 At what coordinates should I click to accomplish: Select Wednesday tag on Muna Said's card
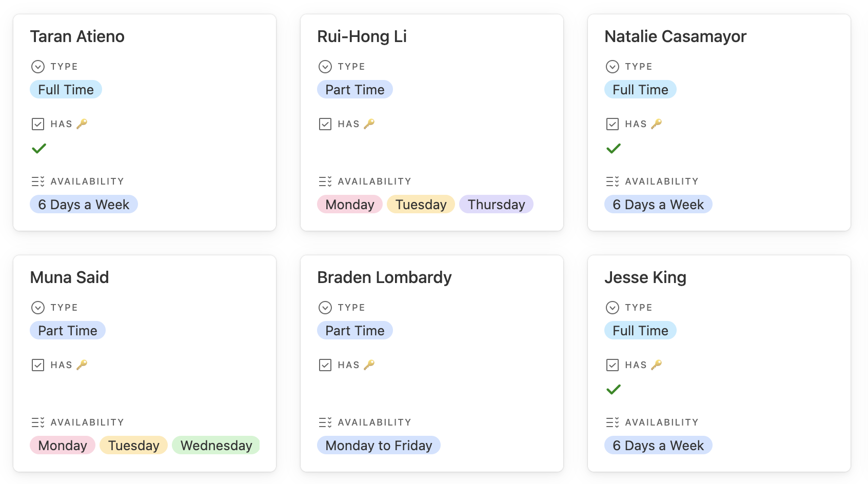point(216,446)
